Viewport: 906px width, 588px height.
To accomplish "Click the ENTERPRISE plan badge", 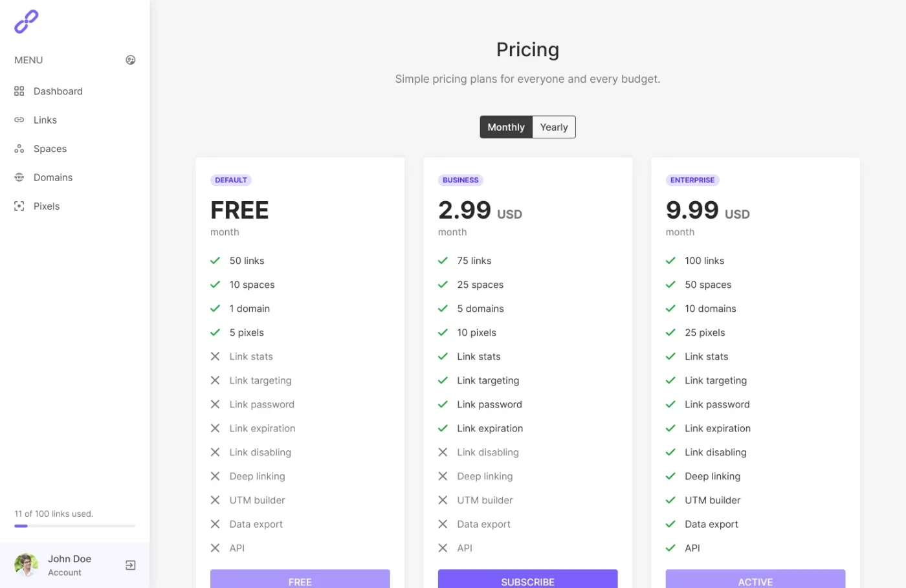I will [692, 180].
